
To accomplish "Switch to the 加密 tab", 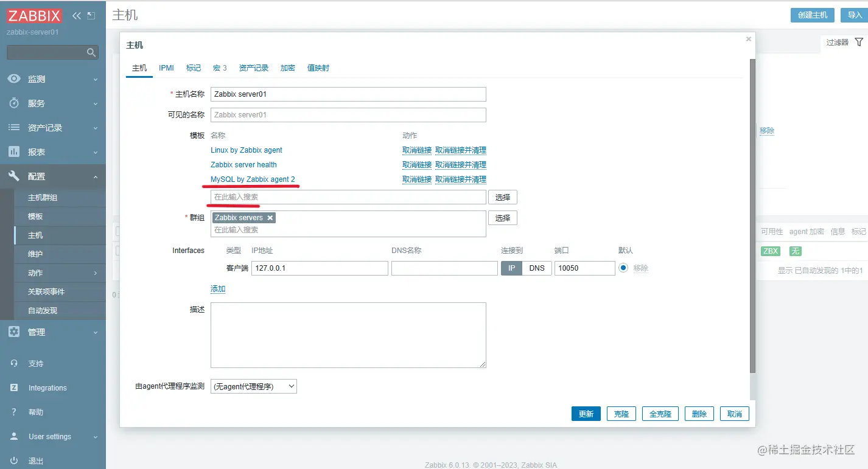I will point(288,68).
